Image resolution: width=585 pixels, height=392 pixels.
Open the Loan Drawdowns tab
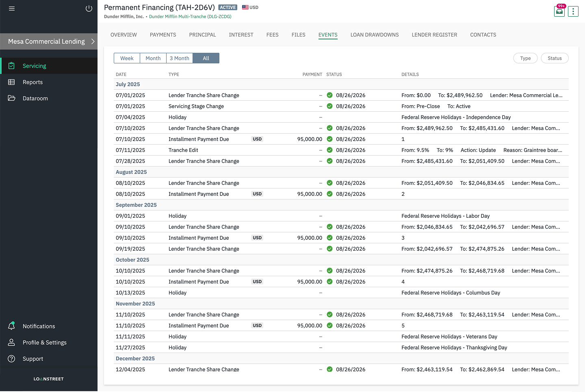tap(375, 35)
